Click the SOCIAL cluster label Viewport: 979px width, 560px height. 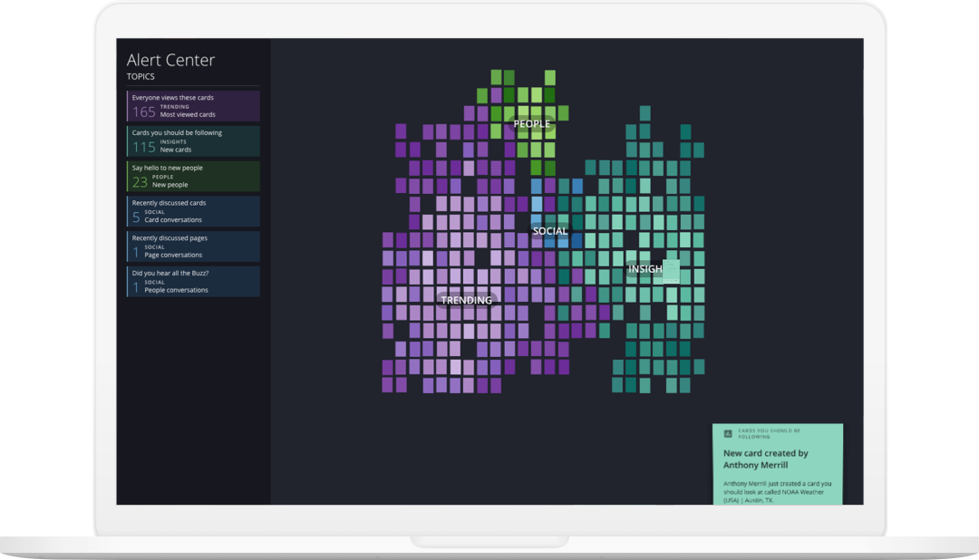(x=550, y=231)
